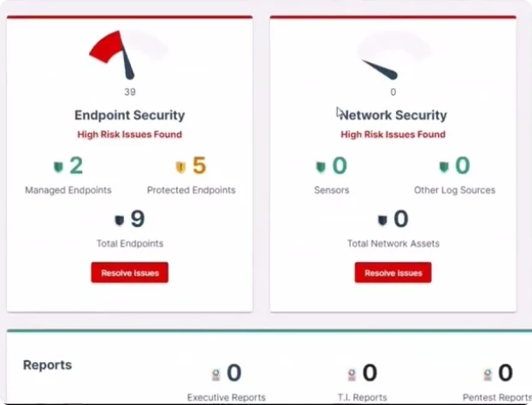Click the Endpoint Security heading
532x405 pixels.
(x=130, y=116)
